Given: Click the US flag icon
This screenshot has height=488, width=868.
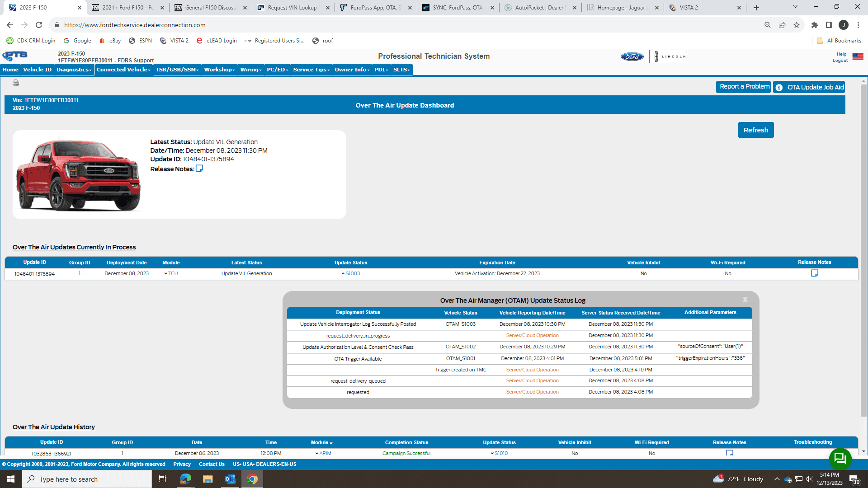Looking at the screenshot, I should 858,56.
